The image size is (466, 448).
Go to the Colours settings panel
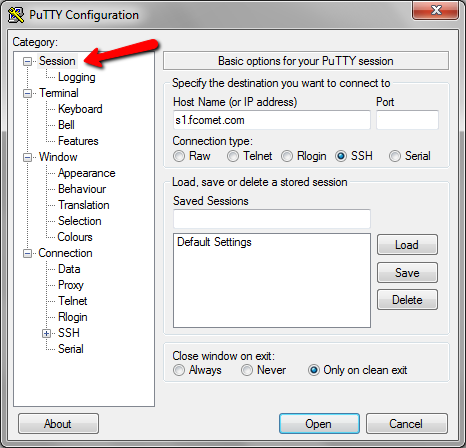click(x=75, y=237)
